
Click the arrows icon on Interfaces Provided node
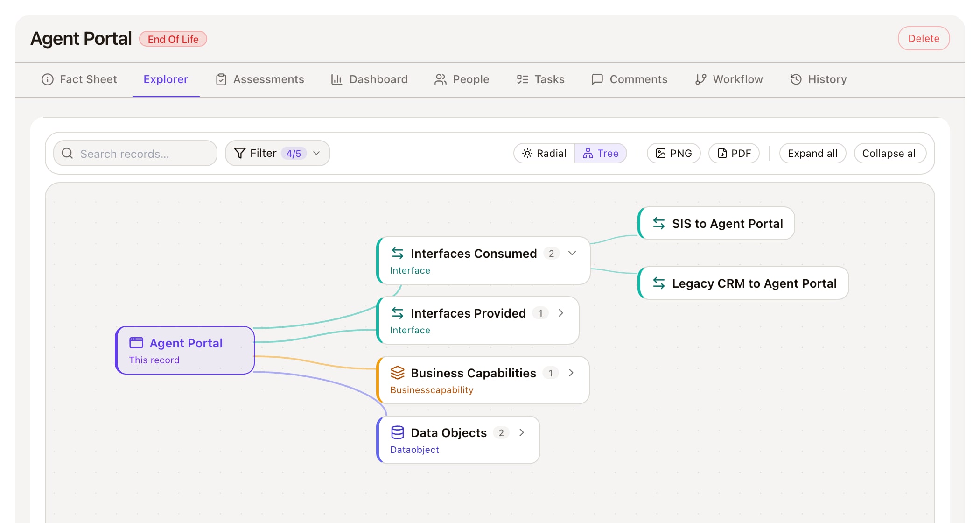tap(398, 313)
